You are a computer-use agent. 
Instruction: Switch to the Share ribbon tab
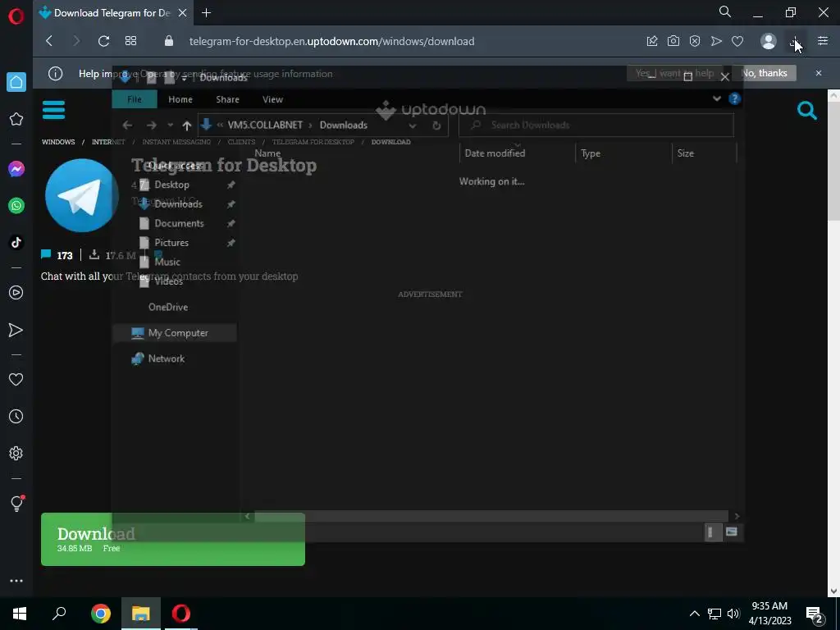click(227, 99)
